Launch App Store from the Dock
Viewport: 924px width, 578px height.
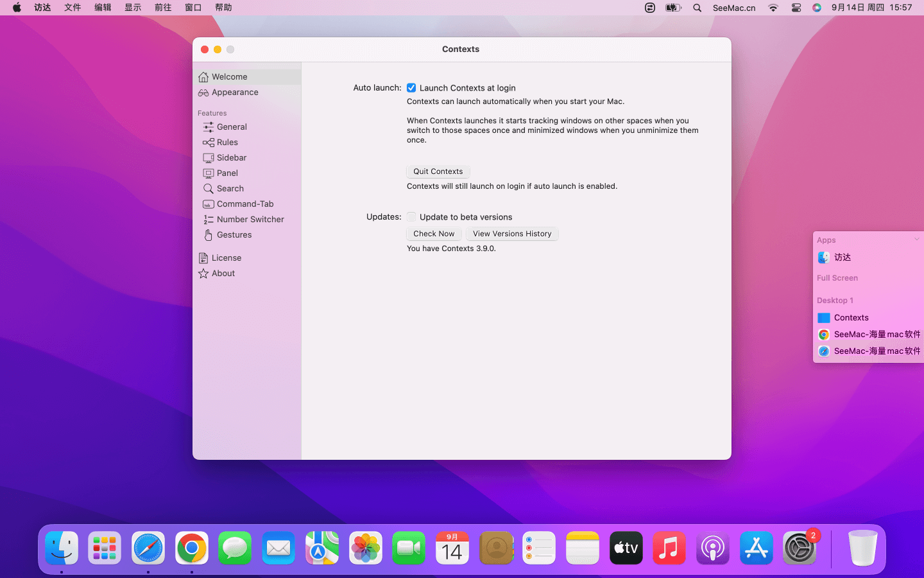756,548
